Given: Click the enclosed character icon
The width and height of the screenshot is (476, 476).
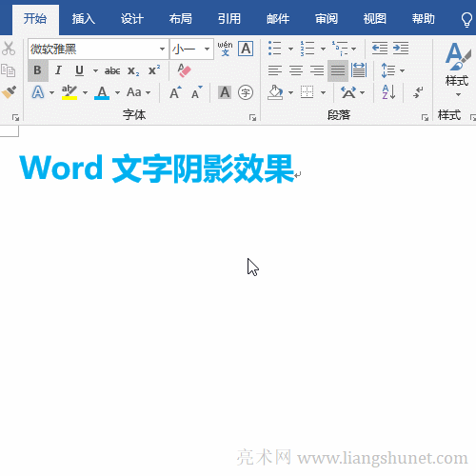Looking at the screenshot, I should click(246, 92).
